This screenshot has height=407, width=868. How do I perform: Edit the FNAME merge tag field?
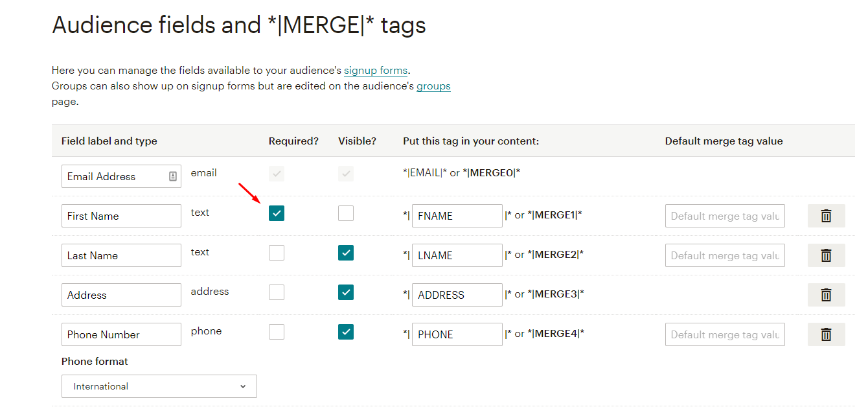pyautogui.click(x=457, y=216)
